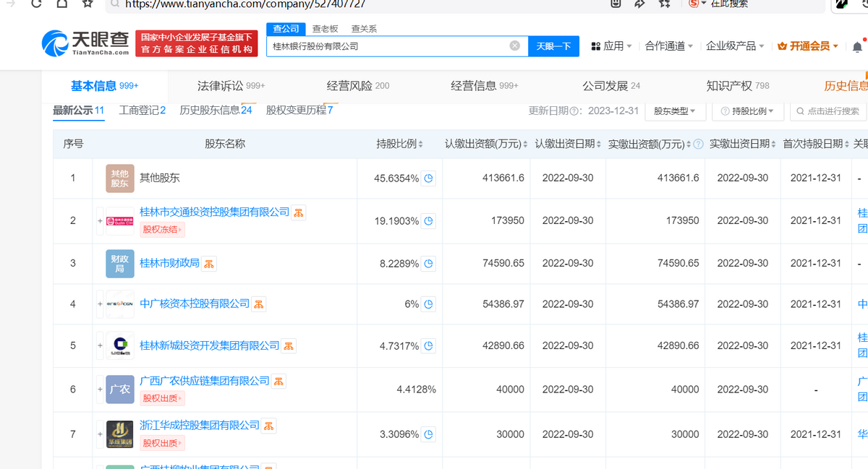Click the 华成集团 company logo
The height and width of the screenshot is (469, 868).
point(120,434)
